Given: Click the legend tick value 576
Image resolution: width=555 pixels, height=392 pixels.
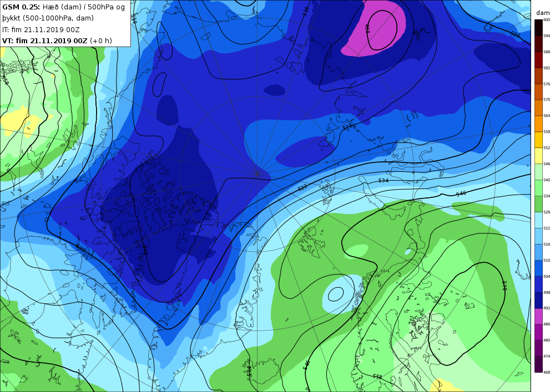Looking at the screenshot, I should click(x=547, y=84).
